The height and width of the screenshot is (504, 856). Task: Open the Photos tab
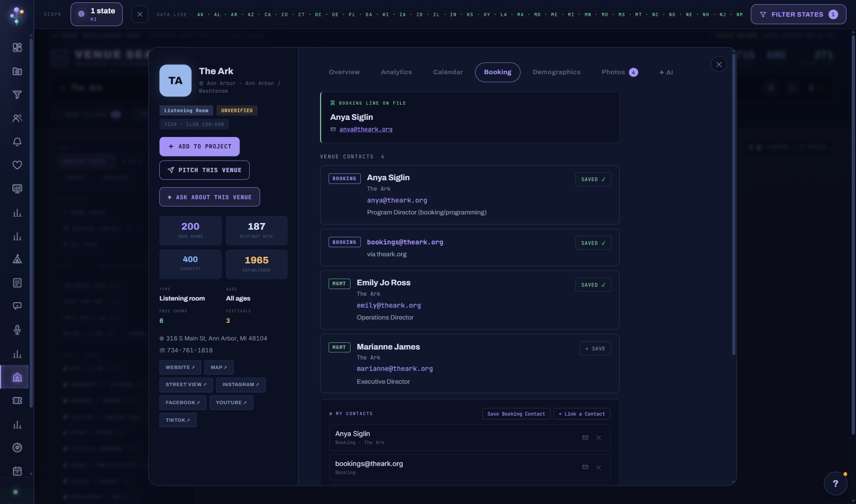pos(620,72)
